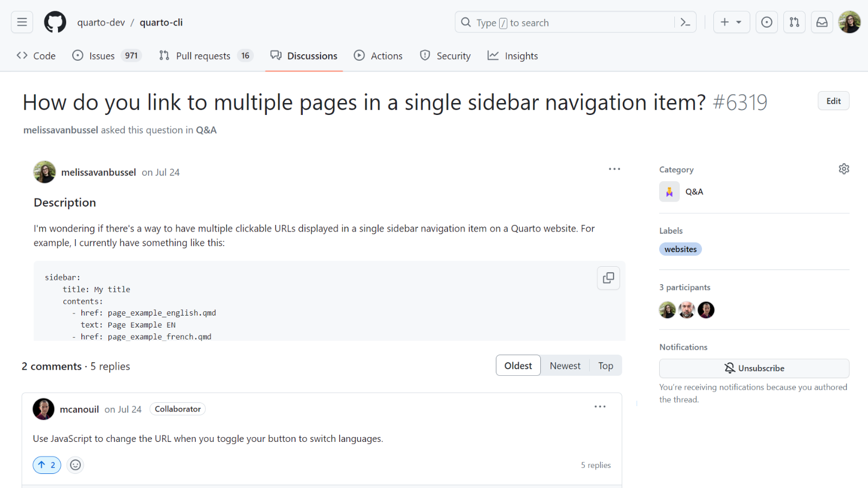This screenshot has width=868, height=488.
Task: Click Unsubscribe from notifications button
Action: pos(754,368)
